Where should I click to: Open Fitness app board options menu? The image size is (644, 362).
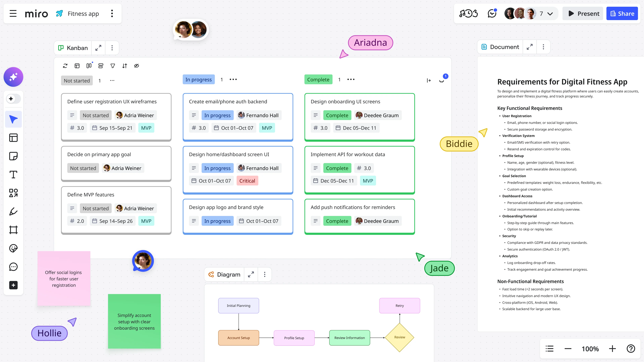(x=112, y=13)
